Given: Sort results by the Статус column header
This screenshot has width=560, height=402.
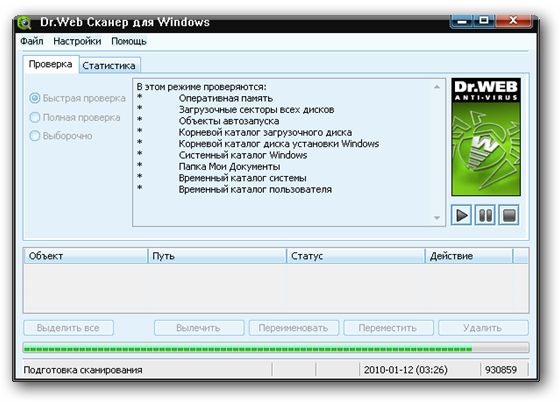Looking at the screenshot, I should [356, 256].
